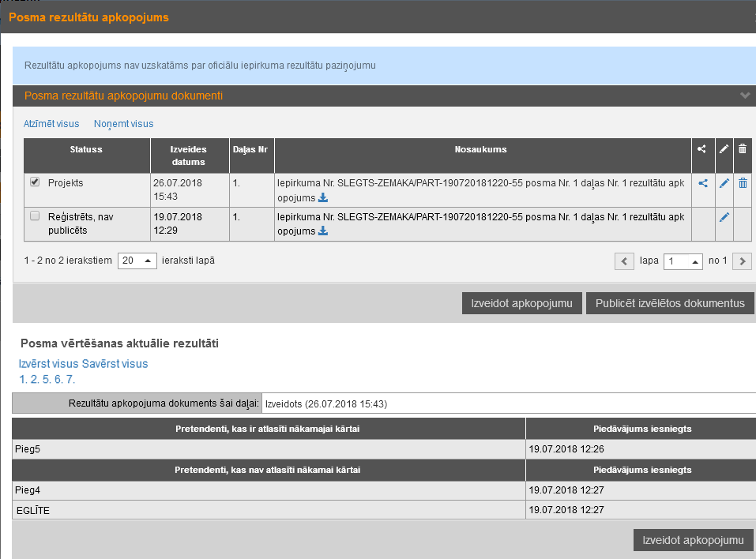The height and width of the screenshot is (559, 756).
Task: Click trash delete icon in Projekts row
Action: click(x=743, y=183)
